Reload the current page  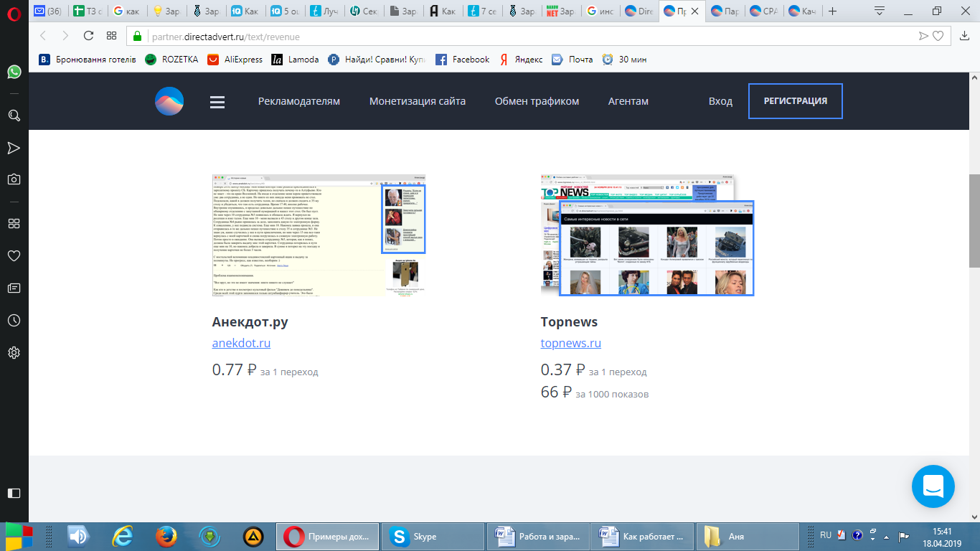[89, 36]
